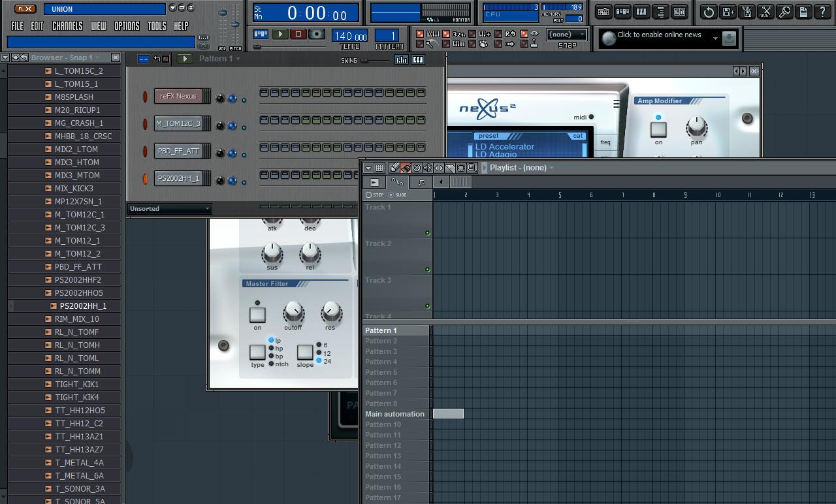Click the Record button in transport
Image resolution: width=836 pixels, height=504 pixels.
pyautogui.click(x=317, y=35)
